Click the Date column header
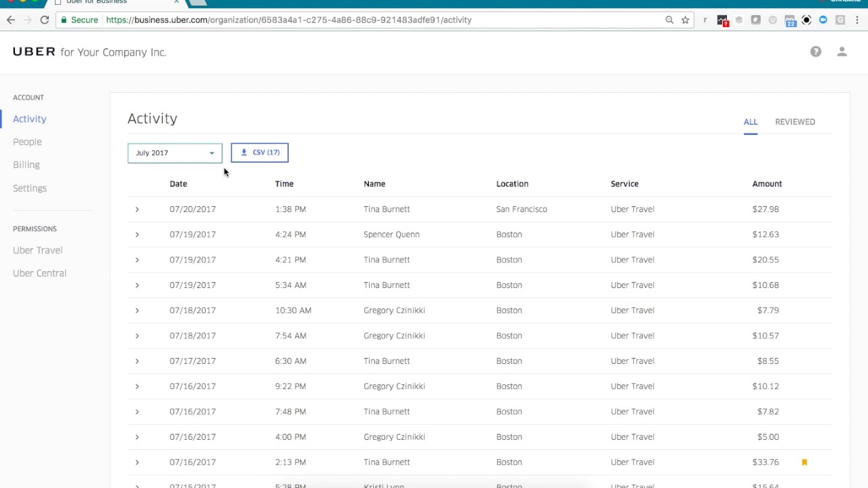The width and height of the screenshot is (868, 488). pos(178,184)
